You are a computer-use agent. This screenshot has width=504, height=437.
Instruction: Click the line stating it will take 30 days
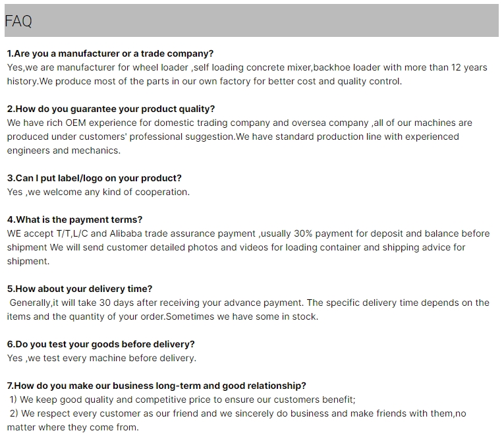click(249, 303)
